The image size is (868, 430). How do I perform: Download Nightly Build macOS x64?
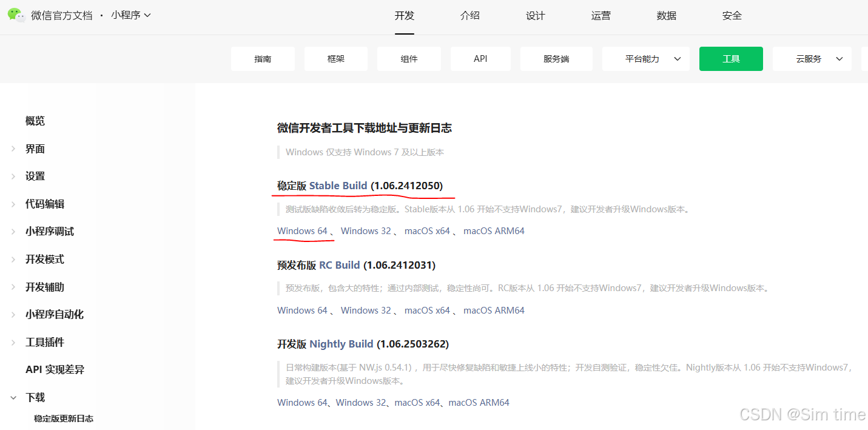417,403
